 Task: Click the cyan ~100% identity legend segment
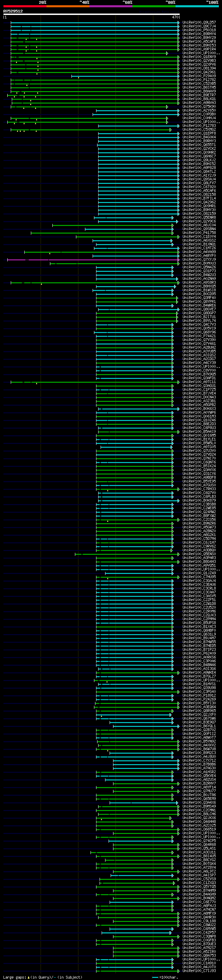click(x=197, y=6)
